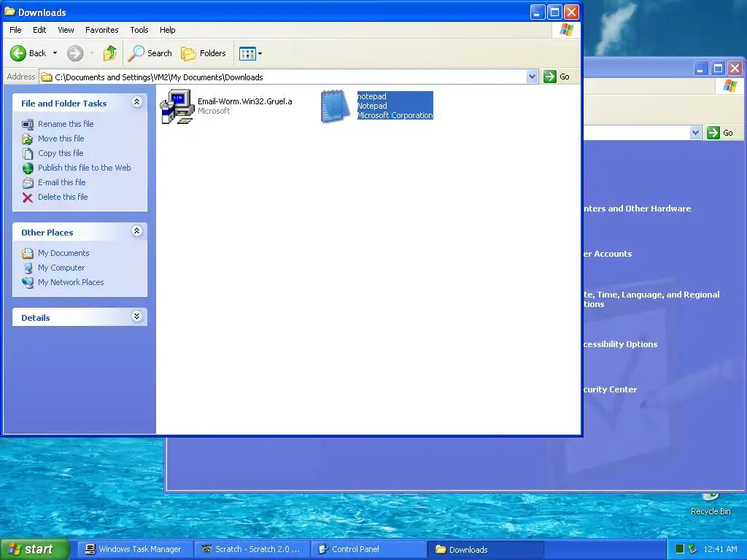Image resolution: width=747 pixels, height=560 pixels.
Task: Open the File menu
Action: 15,29
